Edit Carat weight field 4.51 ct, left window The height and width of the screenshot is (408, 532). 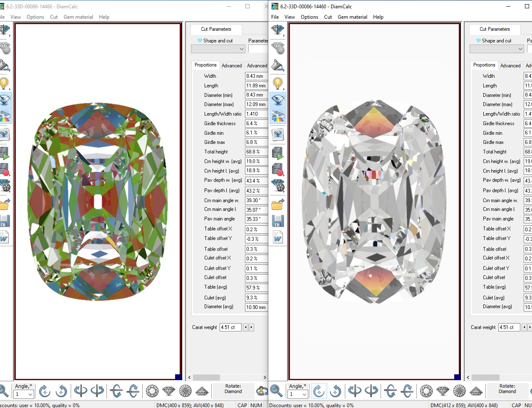(x=230, y=327)
